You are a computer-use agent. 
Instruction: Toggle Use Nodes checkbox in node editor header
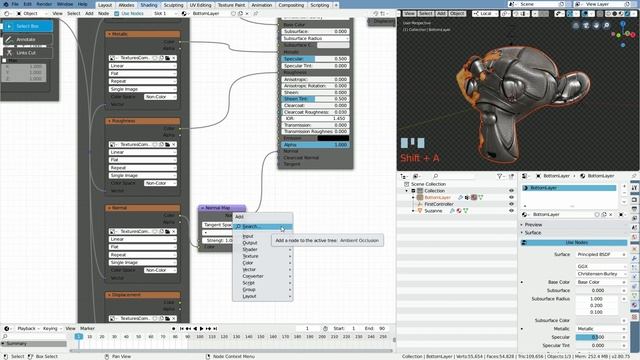(x=117, y=13)
